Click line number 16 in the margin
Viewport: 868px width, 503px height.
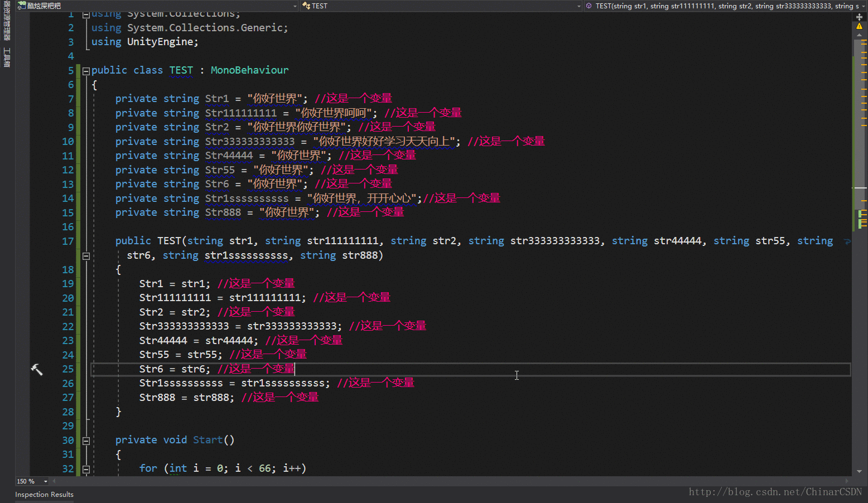point(68,227)
